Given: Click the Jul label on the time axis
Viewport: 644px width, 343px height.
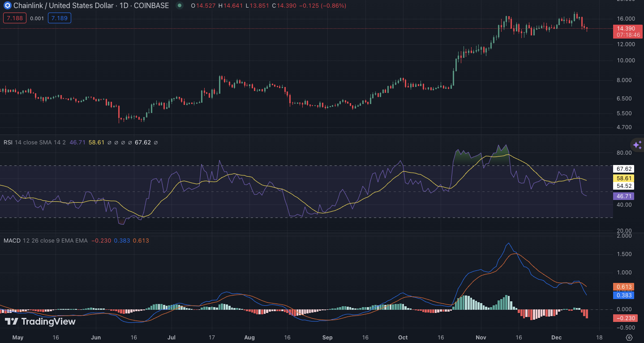Looking at the screenshot, I should tap(171, 337).
